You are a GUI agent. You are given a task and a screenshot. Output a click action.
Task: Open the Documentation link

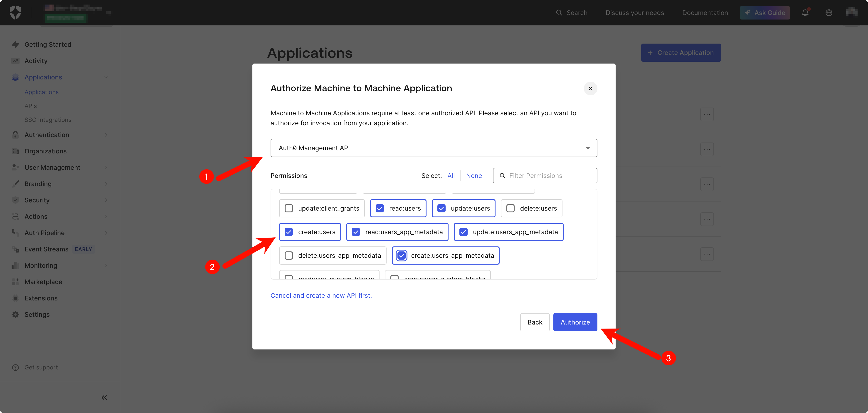pos(705,13)
